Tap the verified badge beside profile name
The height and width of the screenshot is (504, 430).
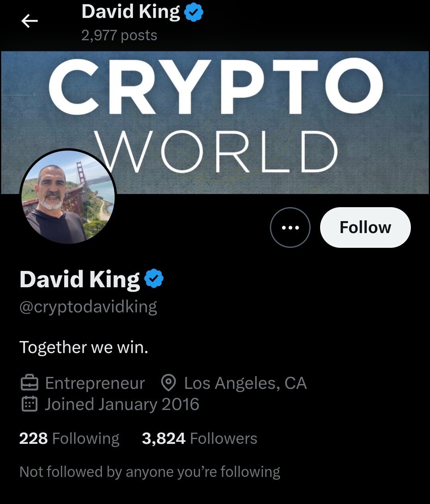point(154,278)
